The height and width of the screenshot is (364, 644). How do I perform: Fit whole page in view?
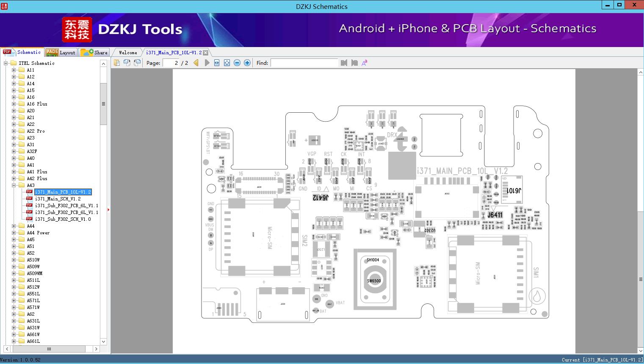[x=227, y=63]
